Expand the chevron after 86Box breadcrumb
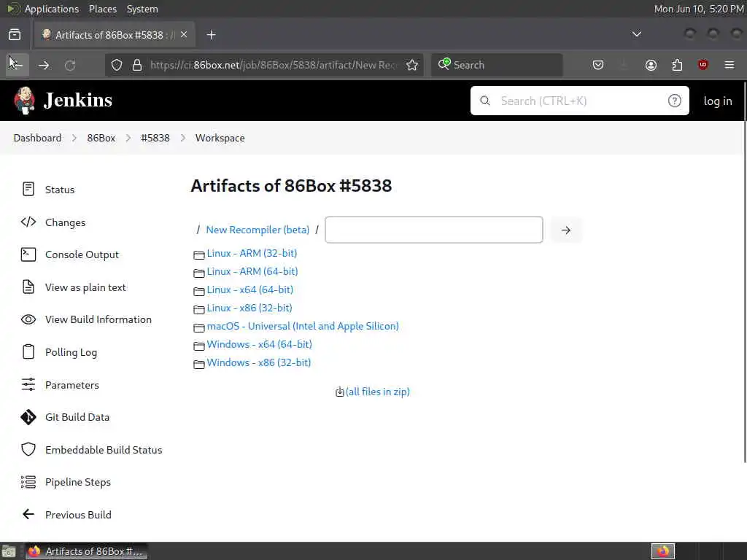 [128, 138]
